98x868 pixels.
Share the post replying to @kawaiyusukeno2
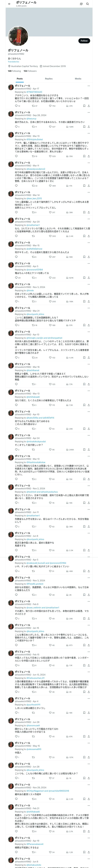[89, 186]
